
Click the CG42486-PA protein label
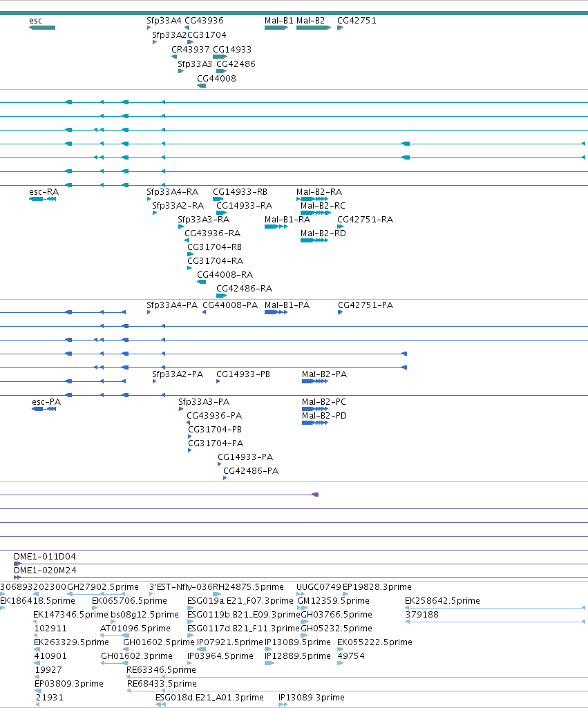click(x=251, y=470)
